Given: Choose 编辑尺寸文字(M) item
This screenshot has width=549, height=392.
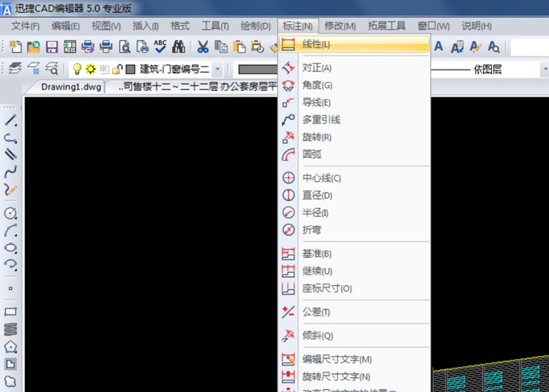Looking at the screenshot, I should pos(354,359).
